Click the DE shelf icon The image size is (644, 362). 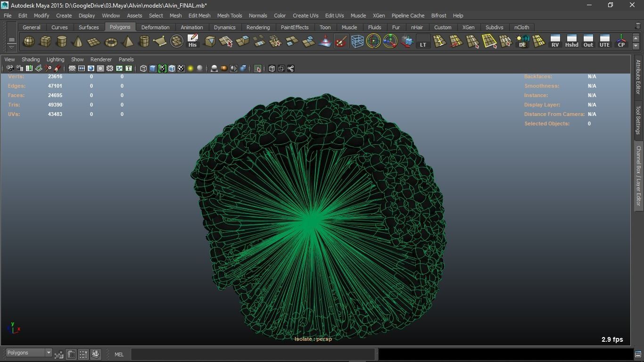pos(522,41)
